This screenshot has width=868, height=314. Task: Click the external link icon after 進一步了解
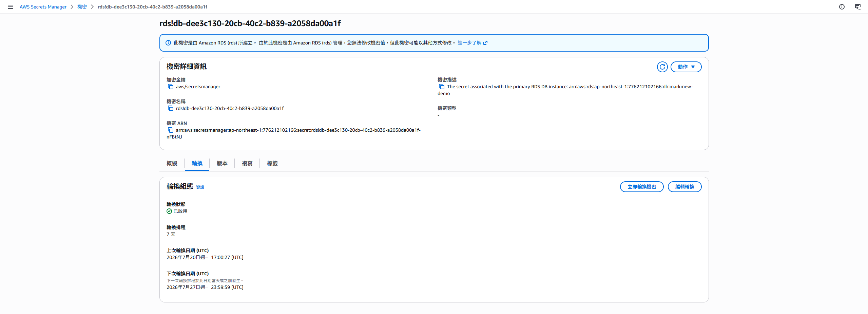[x=485, y=43]
